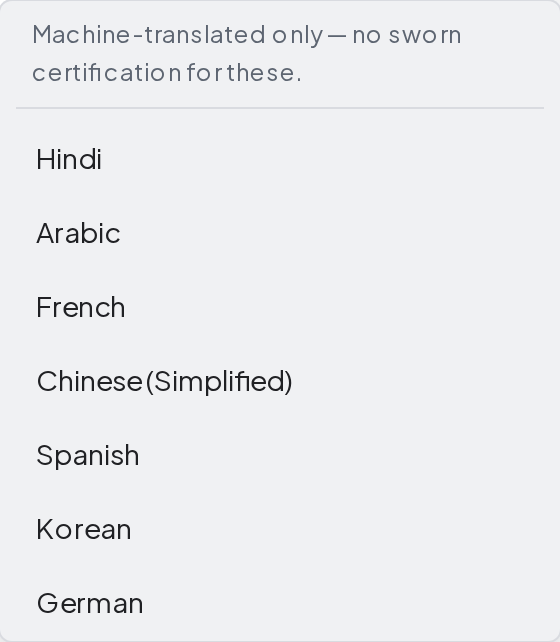Image resolution: width=560 pixels, height=642 pixels.
Task: Set translation language to Hindi
Action: click(280, 159)
